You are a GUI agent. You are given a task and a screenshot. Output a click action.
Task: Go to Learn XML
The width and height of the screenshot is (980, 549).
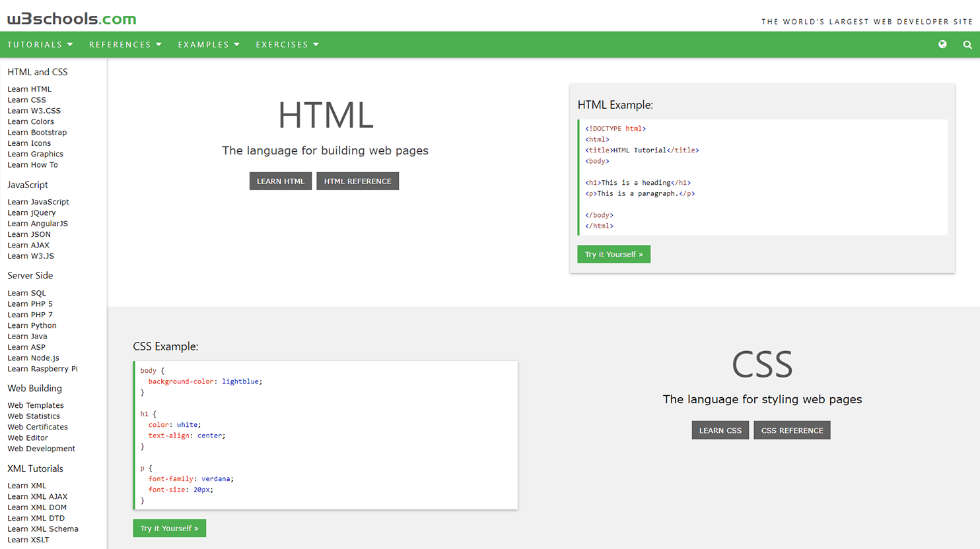pyautogui.click(x=27, y=486)
